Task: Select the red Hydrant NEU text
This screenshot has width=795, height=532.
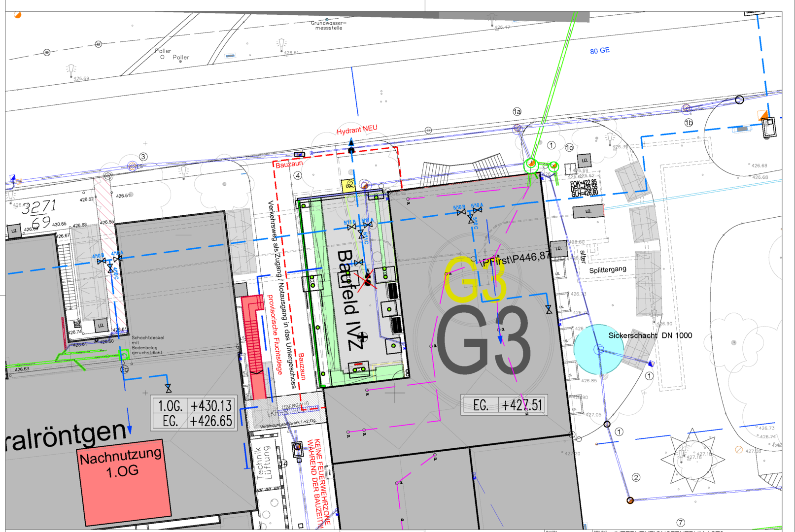Action: (357, 130)
